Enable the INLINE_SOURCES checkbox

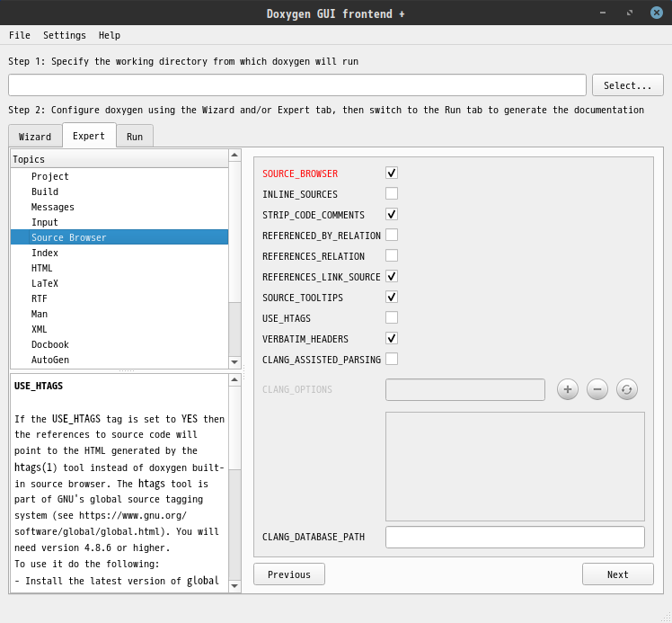[392, 193]
